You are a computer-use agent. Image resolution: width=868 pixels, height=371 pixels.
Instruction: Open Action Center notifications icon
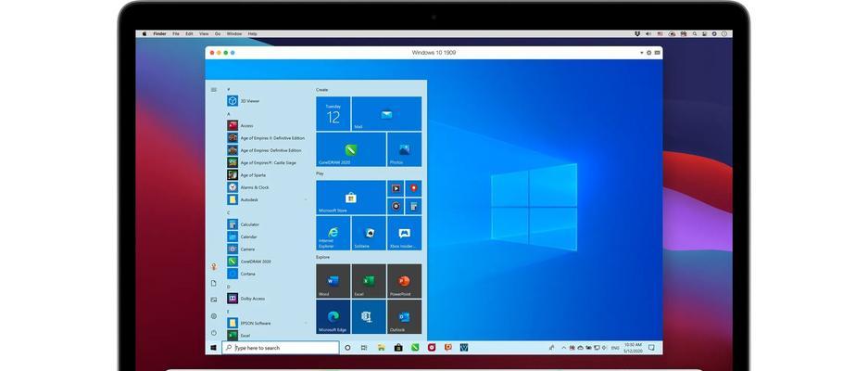651,348
